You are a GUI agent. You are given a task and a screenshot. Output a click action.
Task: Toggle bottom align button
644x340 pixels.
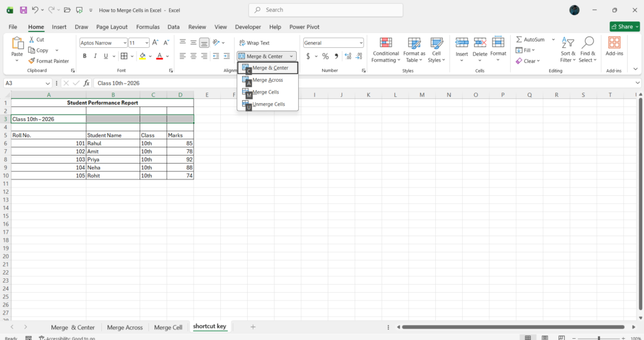204,42
